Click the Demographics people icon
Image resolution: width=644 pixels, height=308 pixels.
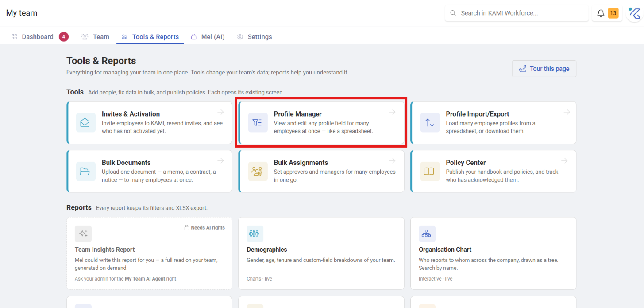[x=255, y=234]
